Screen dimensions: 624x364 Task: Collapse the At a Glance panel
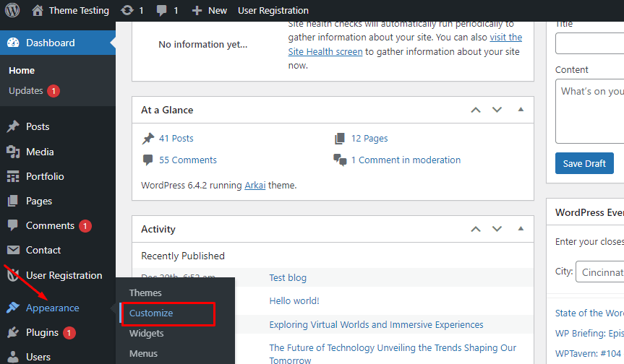click(520, 110)
